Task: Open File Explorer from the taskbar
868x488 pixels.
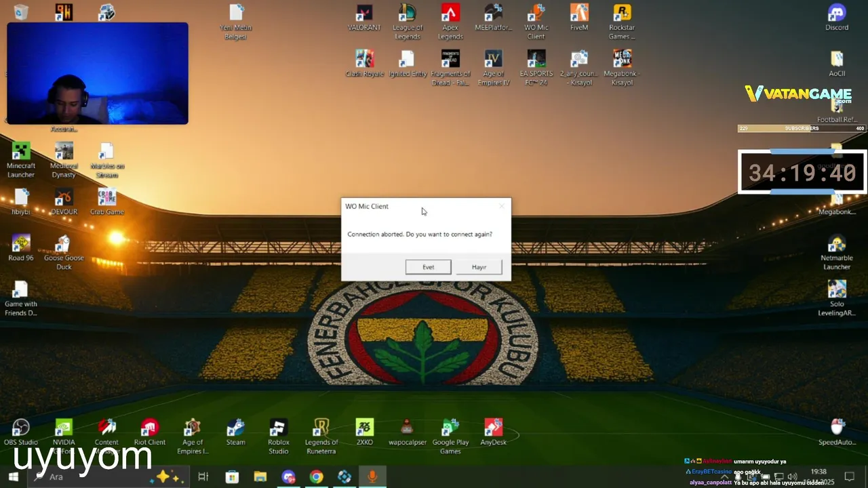Action: pyautogui.click(x=260, y=477)
